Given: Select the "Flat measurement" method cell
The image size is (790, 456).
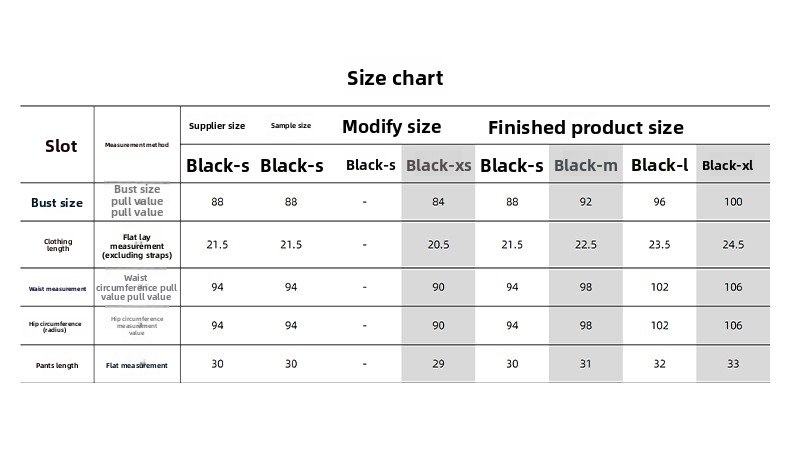Looking at the screenshot, I should (x=137, y=366).
